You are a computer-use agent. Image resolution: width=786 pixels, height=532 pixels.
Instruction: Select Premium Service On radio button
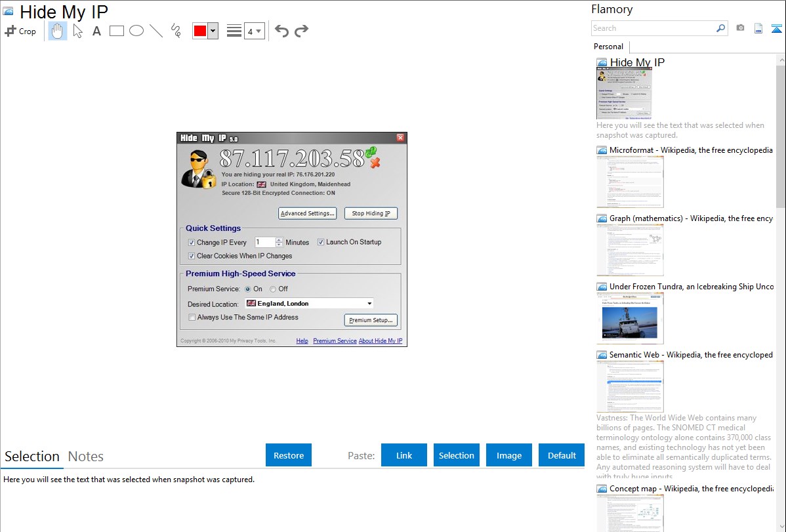pos(247,289)
